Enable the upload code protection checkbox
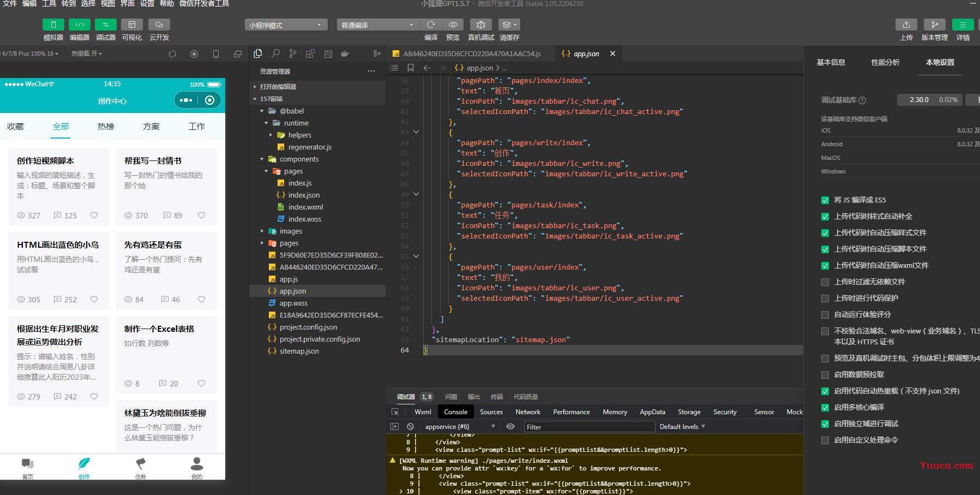Screen dimensions: 980x495 (x=825, y=299)
